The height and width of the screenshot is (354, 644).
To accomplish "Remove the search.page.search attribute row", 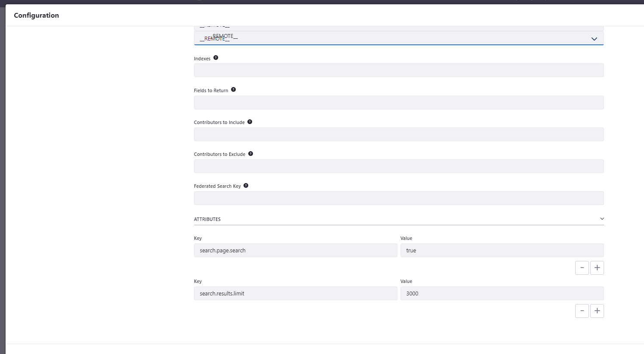I will (582, 268).
